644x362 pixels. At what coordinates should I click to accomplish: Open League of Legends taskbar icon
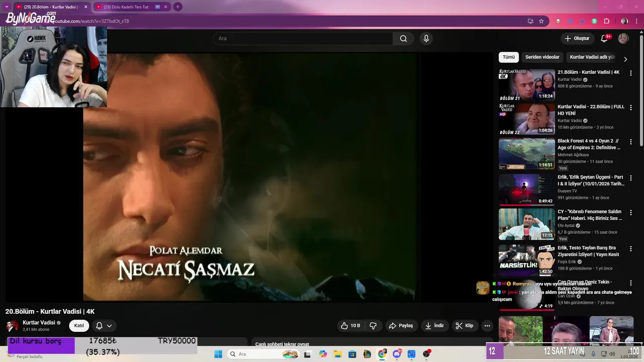coord(367,354)
